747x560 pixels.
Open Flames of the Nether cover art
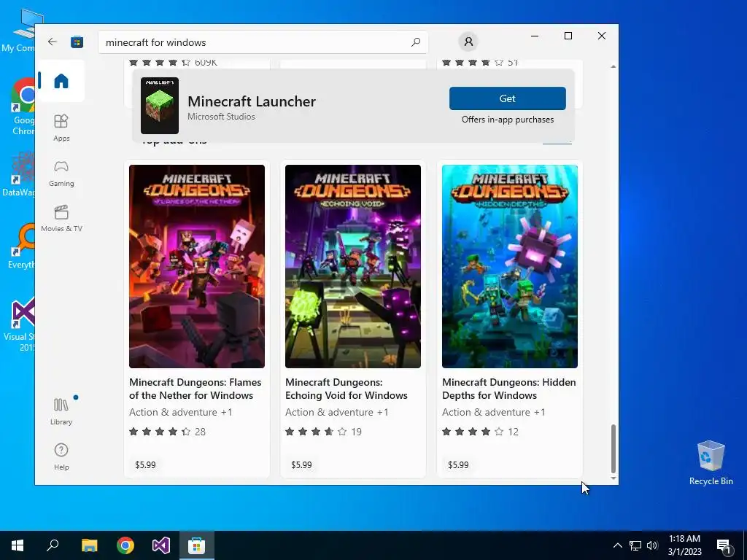click(197, 266)
